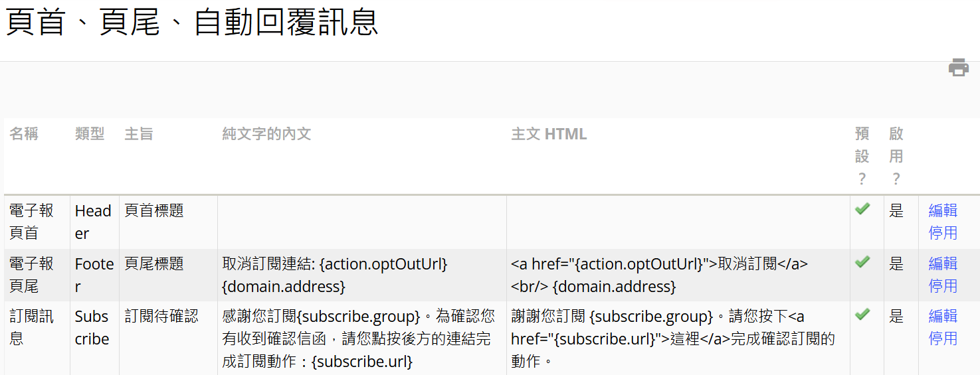Screen dimensions: 980x375
Task: Click the 啟用? column header
Action: (896, 156)
